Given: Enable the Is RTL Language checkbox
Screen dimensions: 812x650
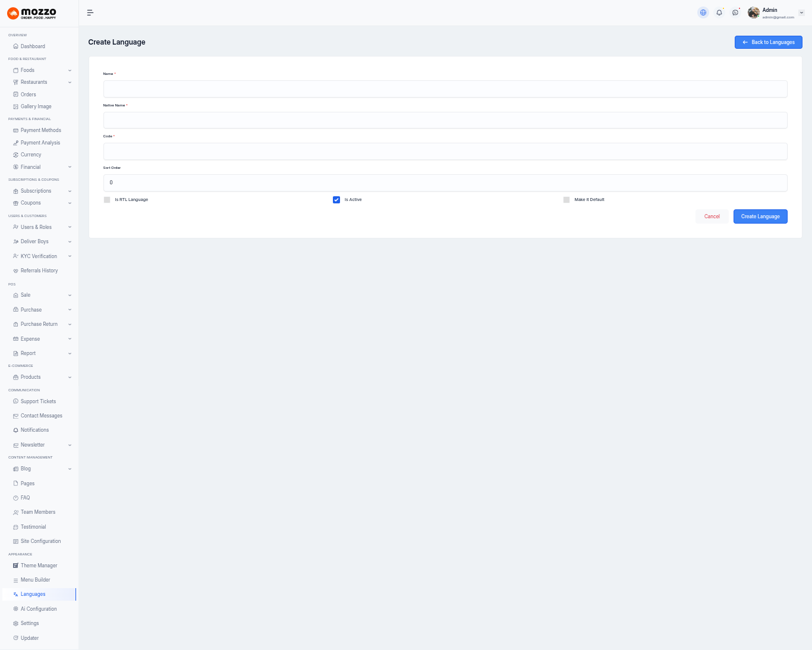Looking at the screenshot, I should (x=107, y=200).
